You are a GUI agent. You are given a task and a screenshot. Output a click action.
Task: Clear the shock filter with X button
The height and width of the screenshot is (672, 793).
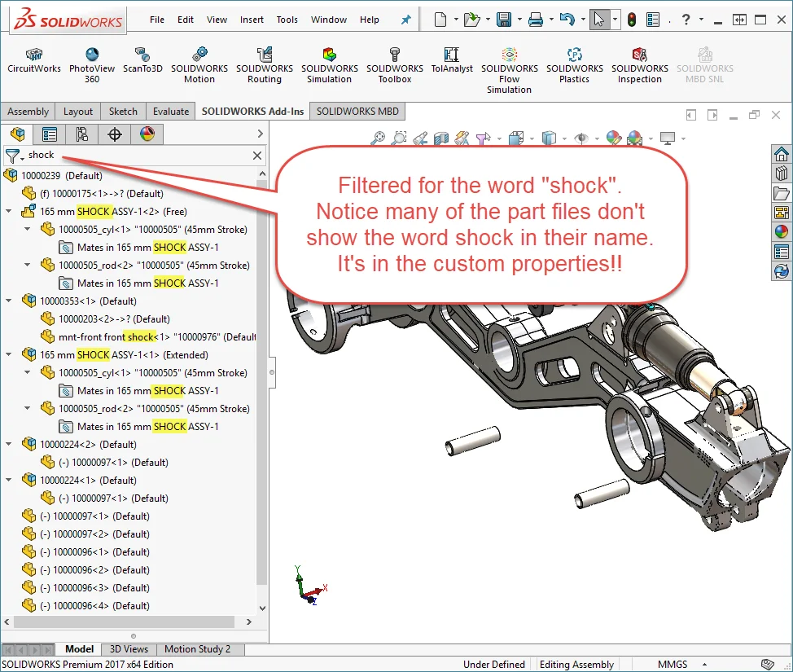coord(257,156)
